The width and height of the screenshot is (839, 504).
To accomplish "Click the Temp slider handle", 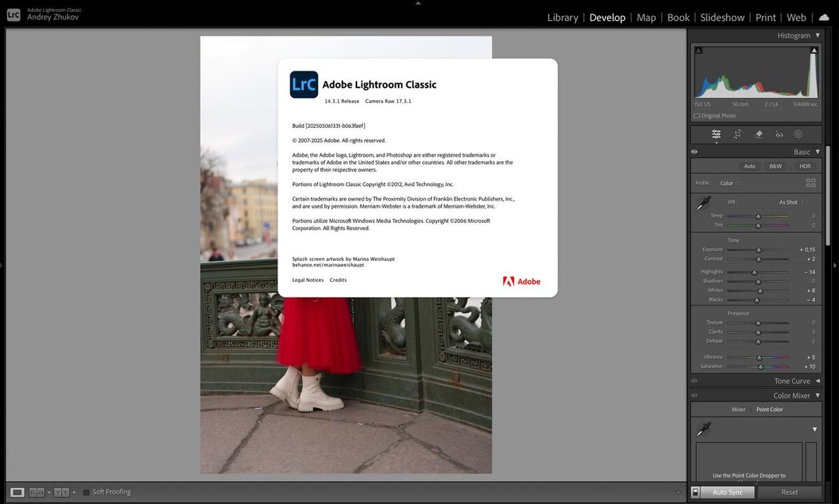I will pos(758,216).
